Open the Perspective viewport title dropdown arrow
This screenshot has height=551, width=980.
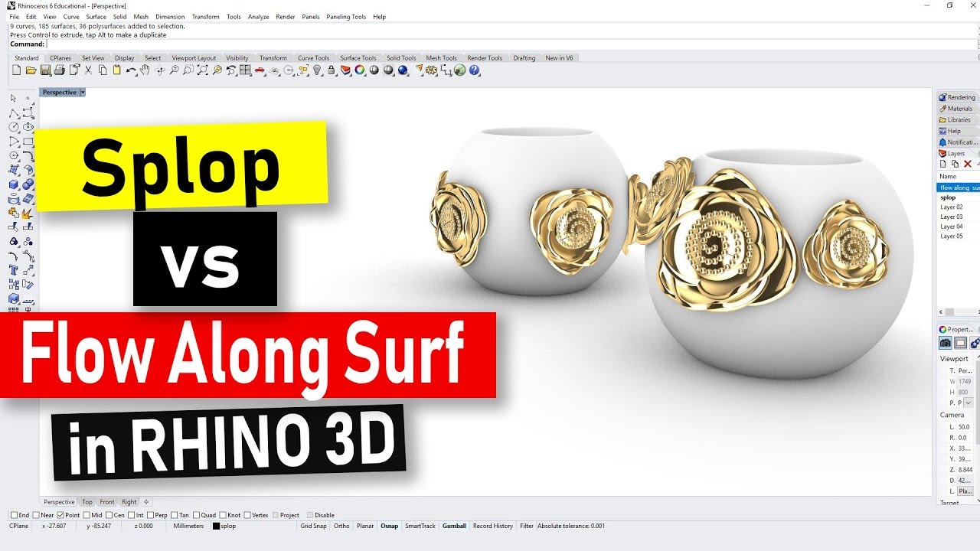point(83,92)
